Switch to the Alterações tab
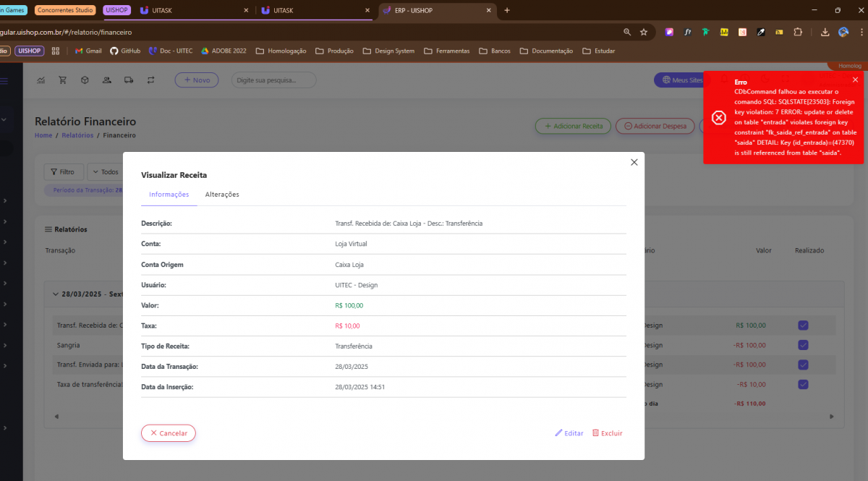This screenshot has width=868, height=481. tap(222, 195)
